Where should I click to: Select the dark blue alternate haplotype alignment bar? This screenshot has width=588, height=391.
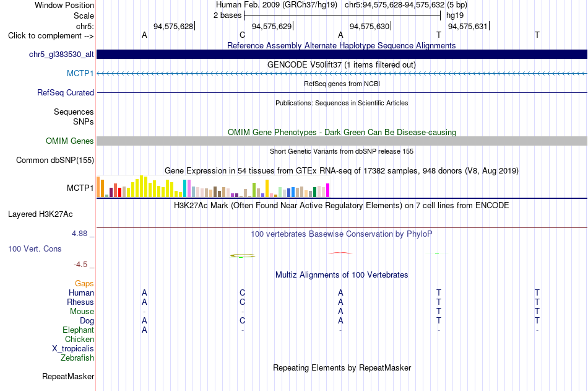point(342,54)
